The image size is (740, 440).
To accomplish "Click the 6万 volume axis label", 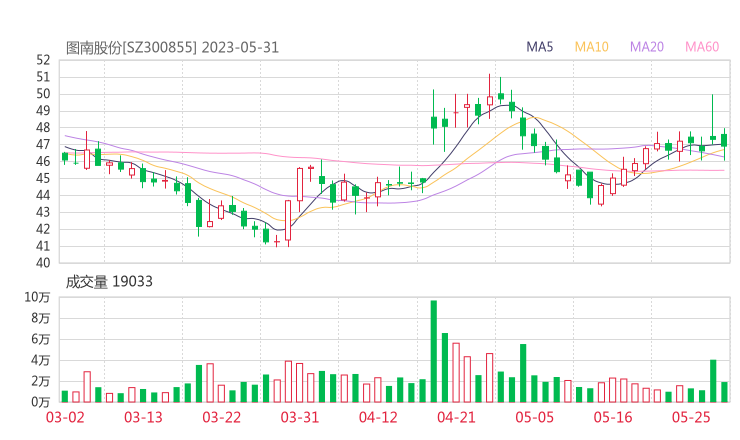I will pyautogui.click(x=41, y=339).
